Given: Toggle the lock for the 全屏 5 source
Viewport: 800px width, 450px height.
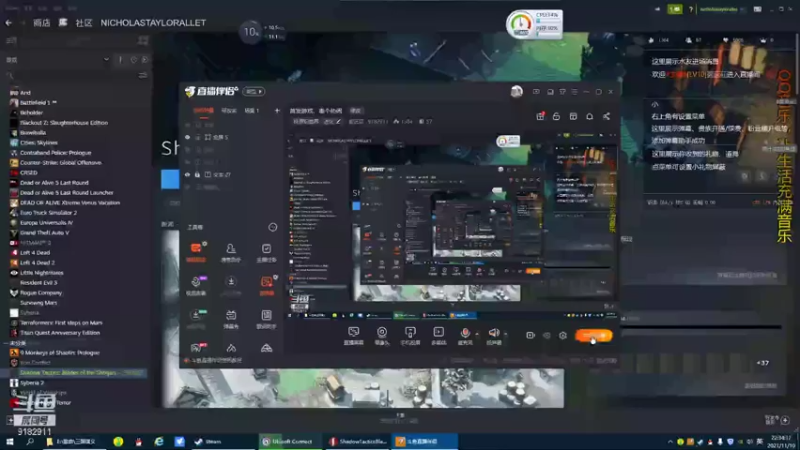Looking at the screenshot, I should point(197,137).
